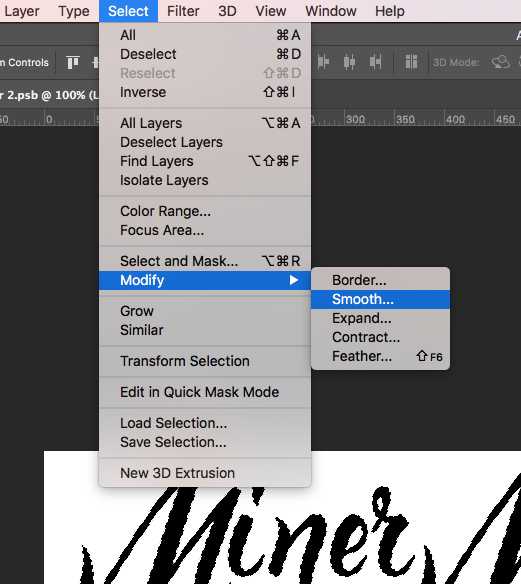Expand the Modify submenu arrow

294,280
